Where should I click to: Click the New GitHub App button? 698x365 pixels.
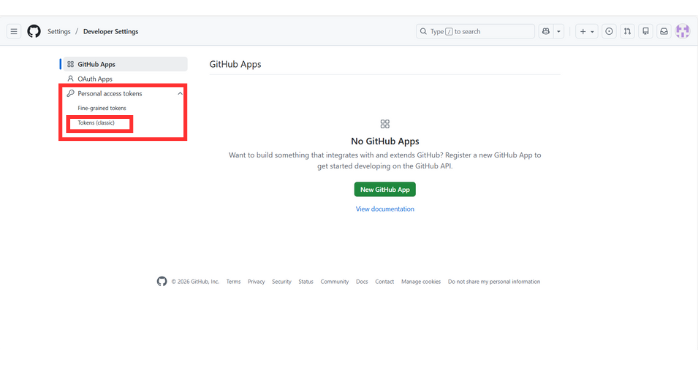click(385, 189)
